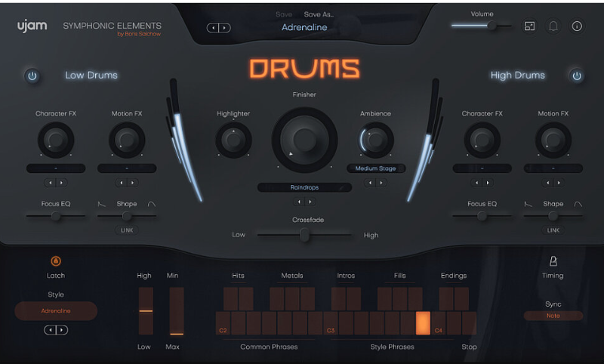Next Low Drums Motion FX preset arrow

pos(132,183)
